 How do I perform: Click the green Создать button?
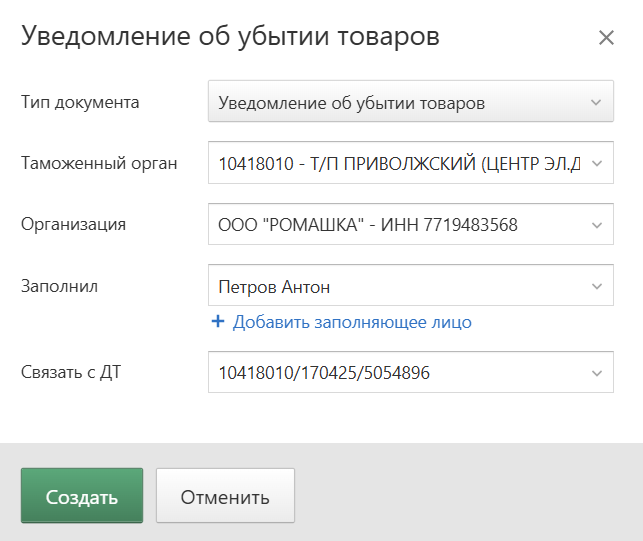[82, 495]
